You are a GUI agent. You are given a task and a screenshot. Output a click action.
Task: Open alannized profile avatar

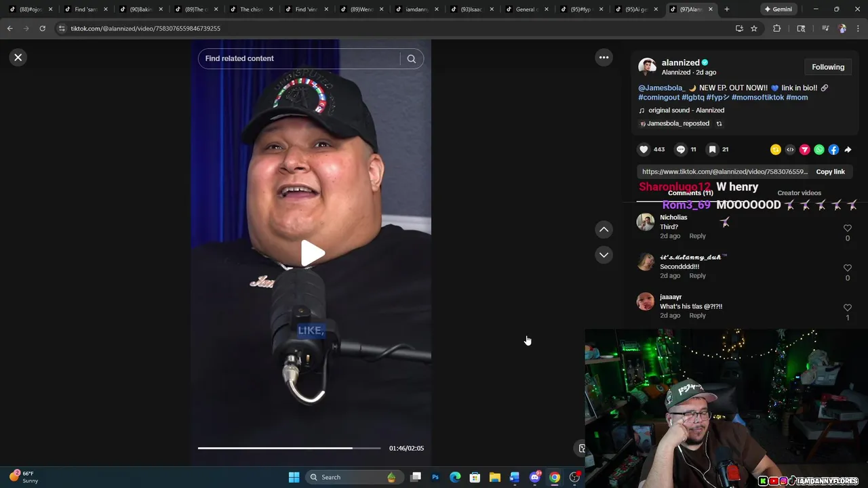click(647, 66)
